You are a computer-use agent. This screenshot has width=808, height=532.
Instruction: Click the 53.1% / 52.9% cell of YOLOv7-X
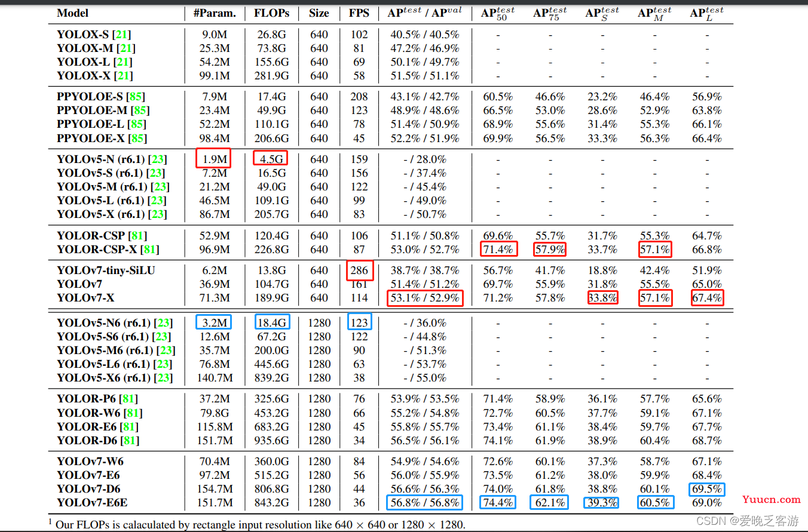425,297
